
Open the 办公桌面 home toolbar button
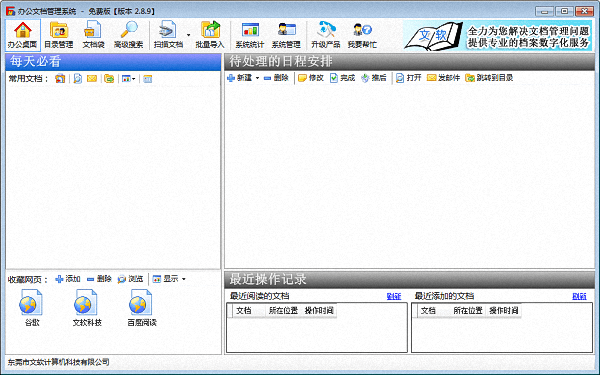pos(23,35)
